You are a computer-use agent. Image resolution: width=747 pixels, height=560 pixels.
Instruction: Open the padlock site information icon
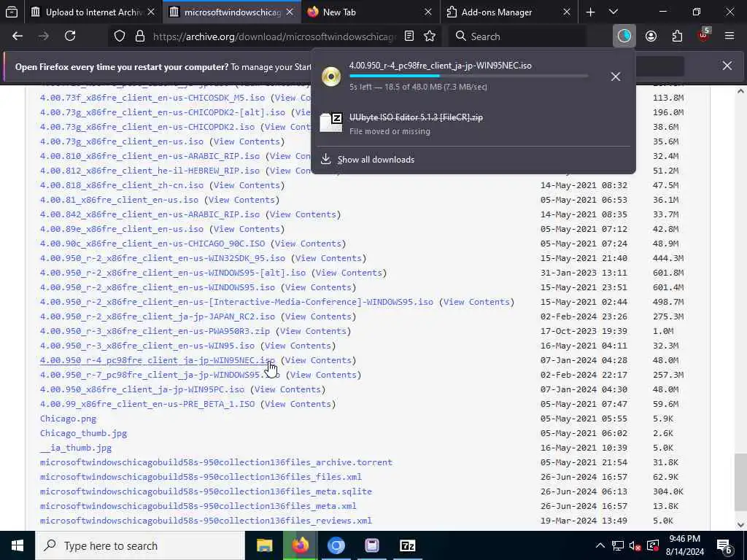coord(139,36)
